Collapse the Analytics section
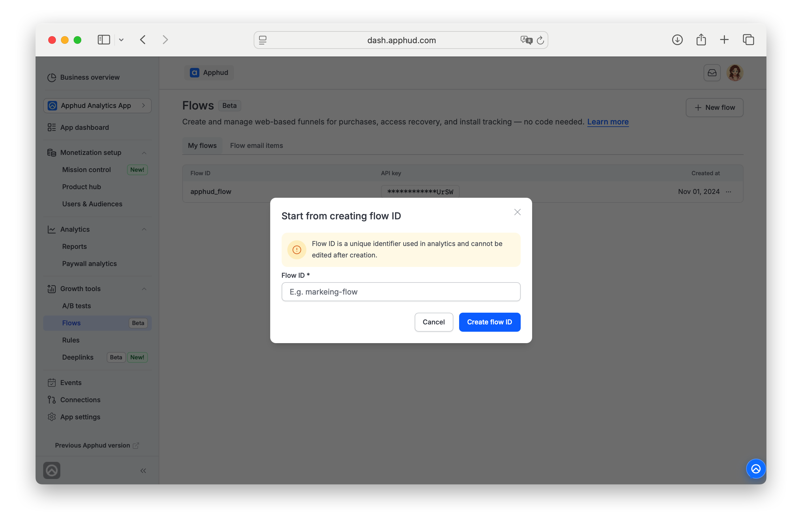 click(144, 229)
